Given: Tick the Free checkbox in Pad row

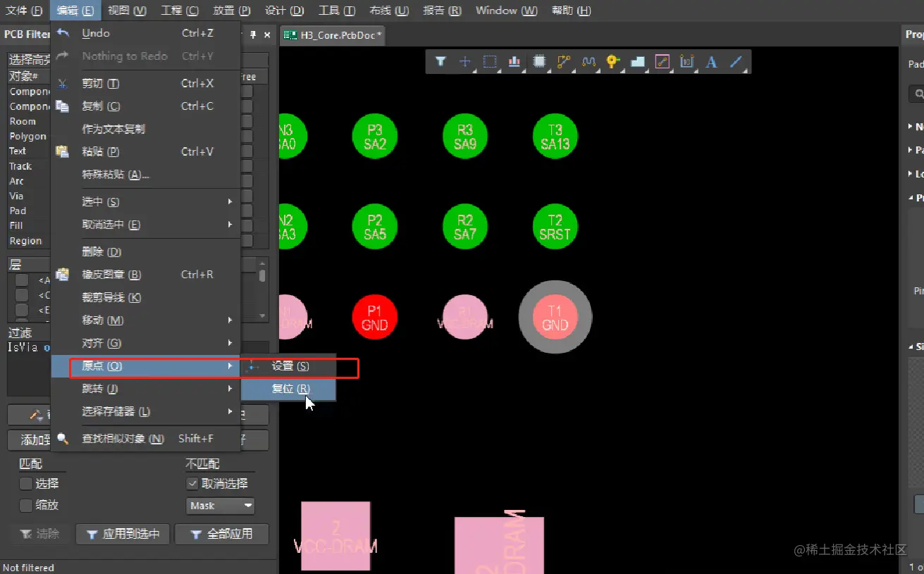Looking at the screenshot, I should click(247, 211).
